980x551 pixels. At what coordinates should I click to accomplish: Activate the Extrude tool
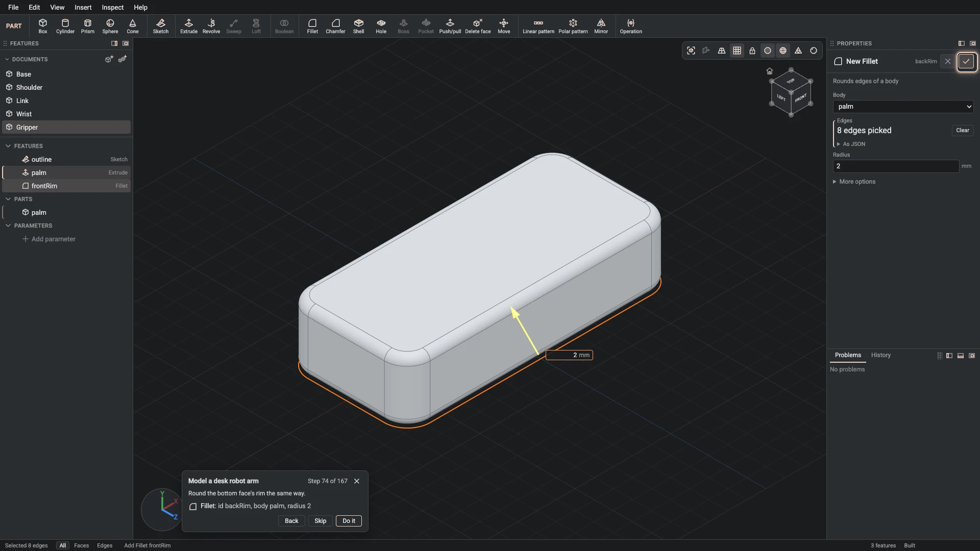coord(189,26)
